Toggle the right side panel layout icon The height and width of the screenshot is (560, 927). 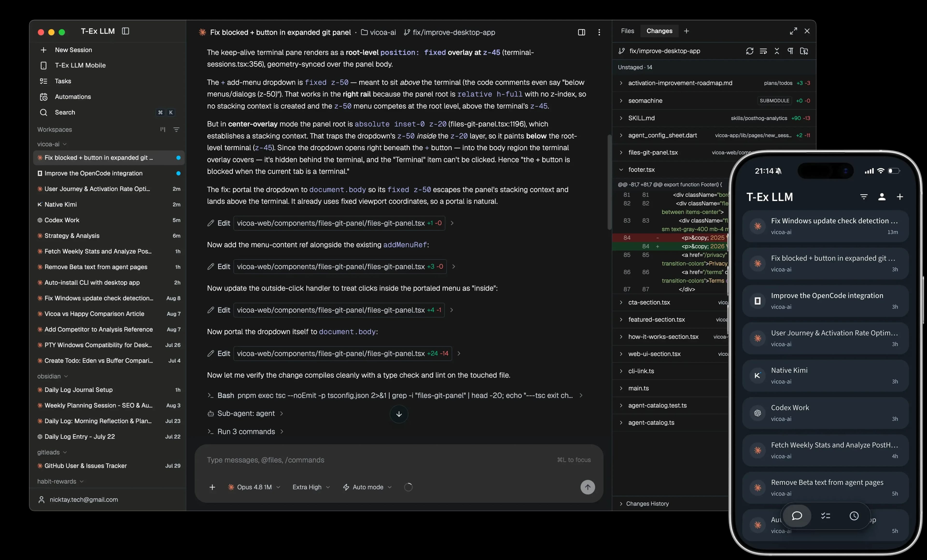[x=581, y=32]
